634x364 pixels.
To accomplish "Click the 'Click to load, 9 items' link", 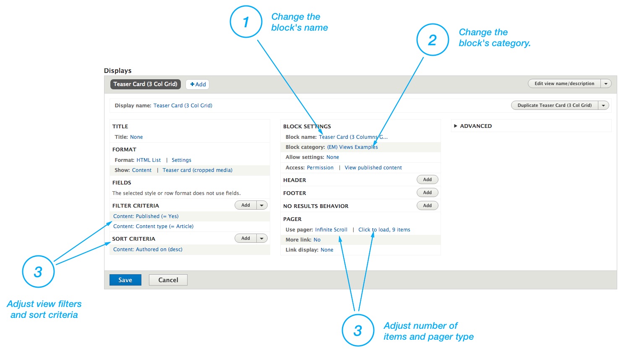I will [x=384, y=230].
